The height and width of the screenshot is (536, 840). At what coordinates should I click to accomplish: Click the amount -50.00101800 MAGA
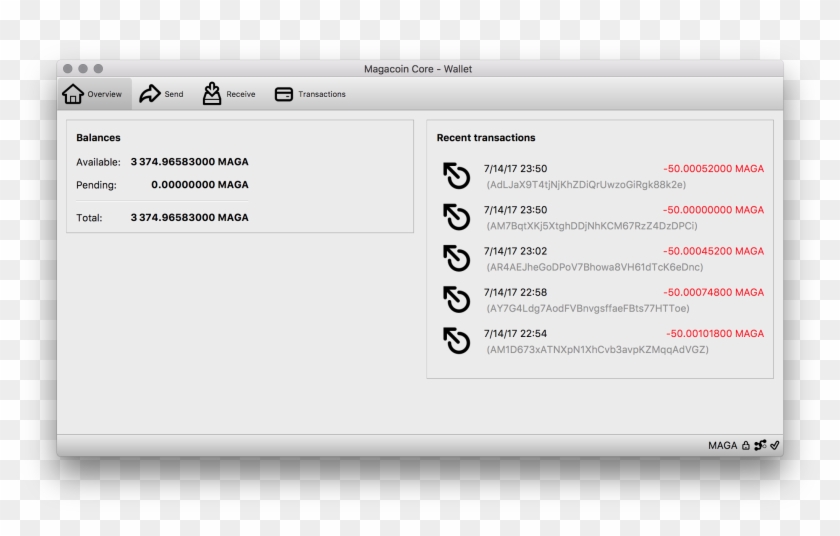(x=715, y=334)
